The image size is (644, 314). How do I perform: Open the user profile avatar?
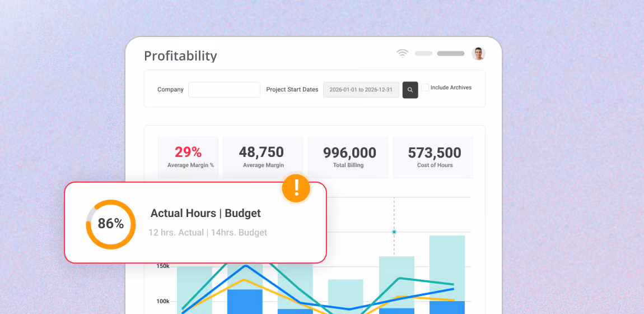click(x=478, y=53)
